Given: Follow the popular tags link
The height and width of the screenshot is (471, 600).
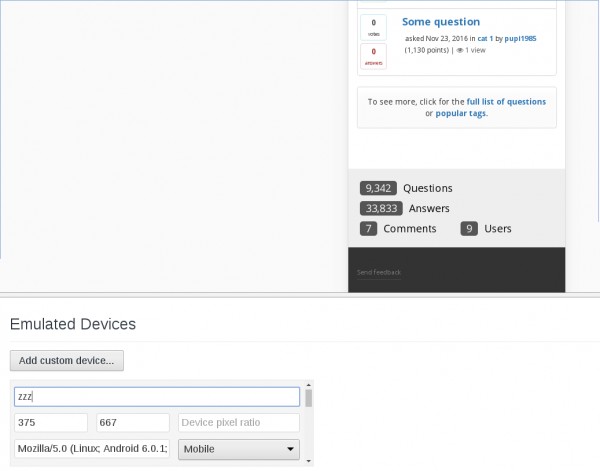Looking at the screenshot, I should pos(460,114).
